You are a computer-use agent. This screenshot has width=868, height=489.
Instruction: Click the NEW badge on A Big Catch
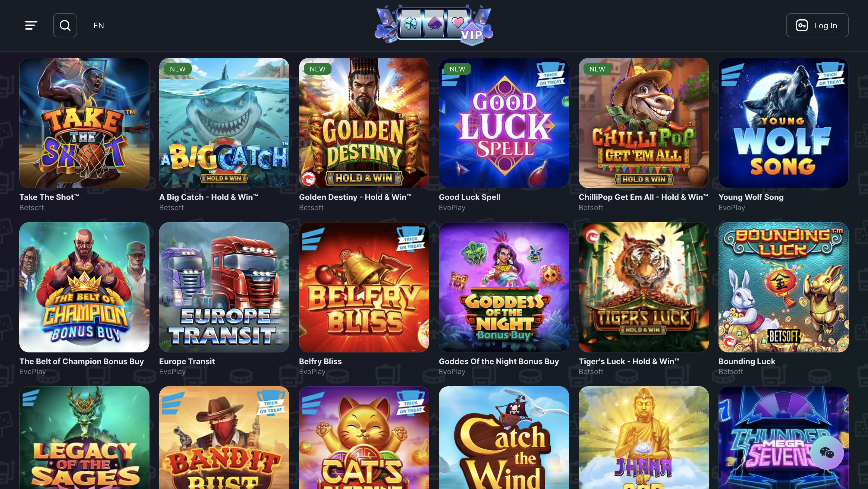(x=178, y=69)
